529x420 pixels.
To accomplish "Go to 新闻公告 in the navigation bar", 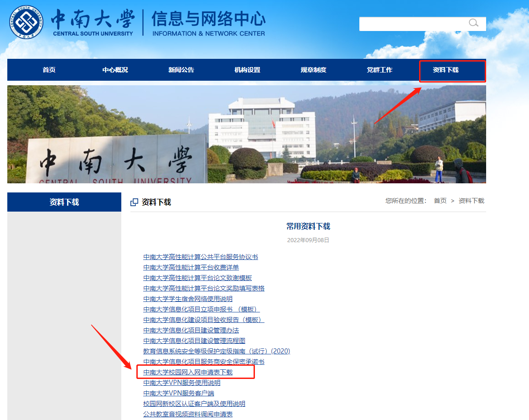I will pyautogui.click(x=181, y=70).
